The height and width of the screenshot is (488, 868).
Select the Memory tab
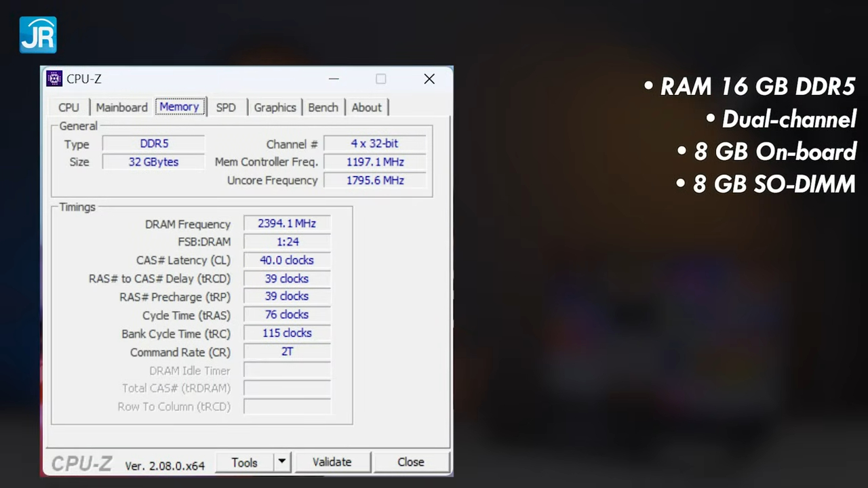tap(180, 107)
